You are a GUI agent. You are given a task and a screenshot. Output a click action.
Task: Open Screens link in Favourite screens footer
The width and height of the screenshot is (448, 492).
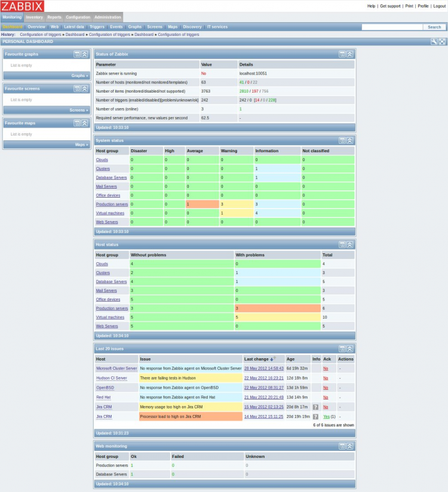(x=78, y=110)
